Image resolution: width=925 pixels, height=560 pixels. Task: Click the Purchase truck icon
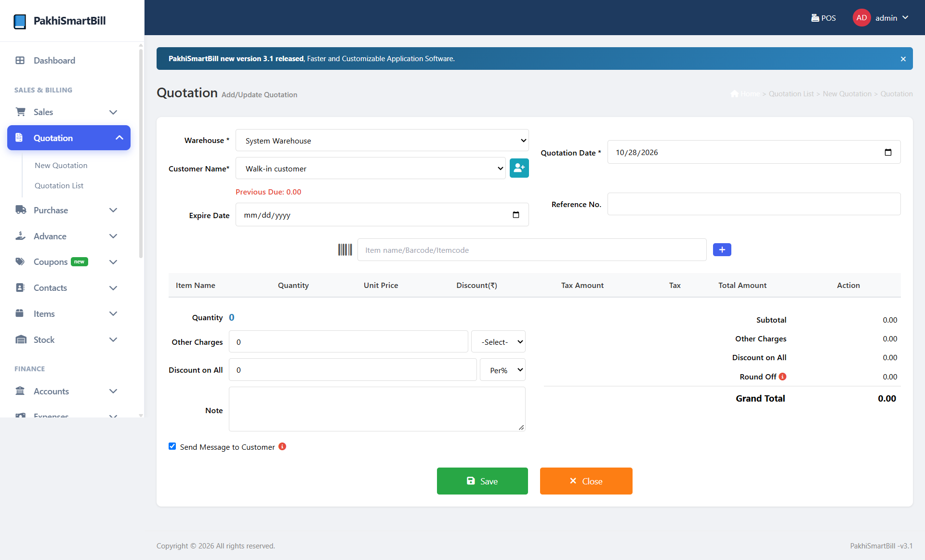click(21, 210)
